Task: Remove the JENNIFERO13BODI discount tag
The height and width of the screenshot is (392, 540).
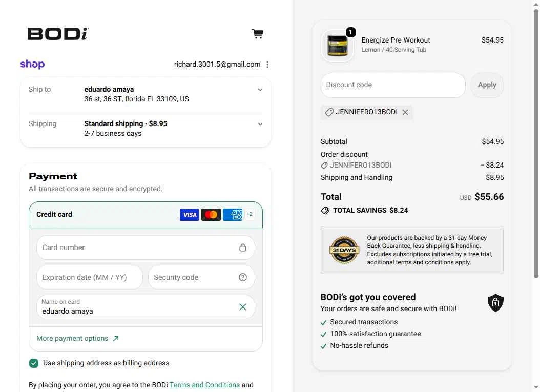Action: pos(405,112)
